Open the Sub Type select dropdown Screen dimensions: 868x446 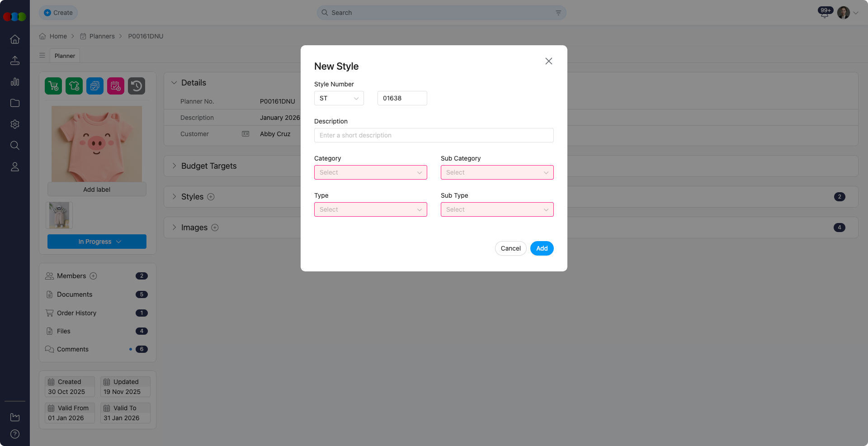(497, 209)
